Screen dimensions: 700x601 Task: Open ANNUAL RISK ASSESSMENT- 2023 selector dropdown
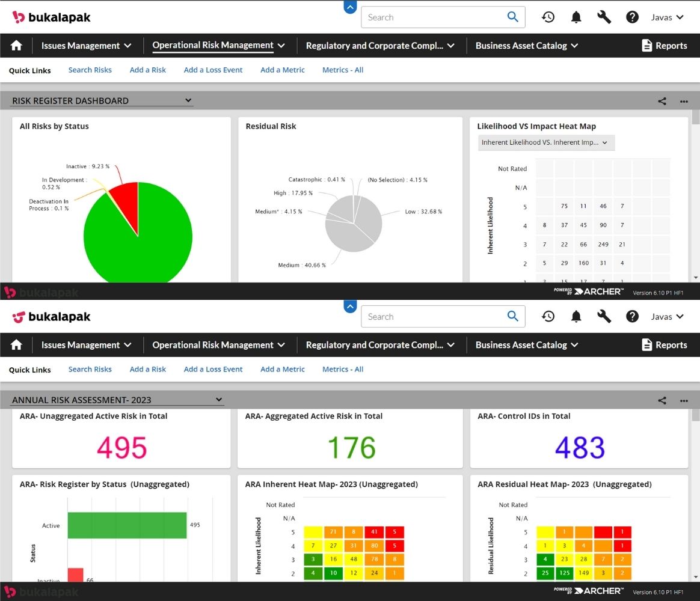117,400
